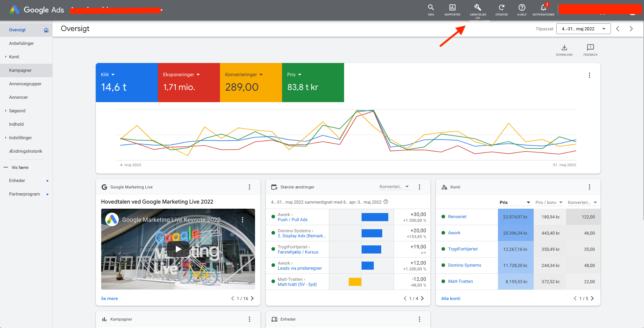Image resolution: width=644 pixels, height=328 pixels.
Task: Open the 2. Display Ads (Remark... campaign link
Action: [x=302, y=236]
